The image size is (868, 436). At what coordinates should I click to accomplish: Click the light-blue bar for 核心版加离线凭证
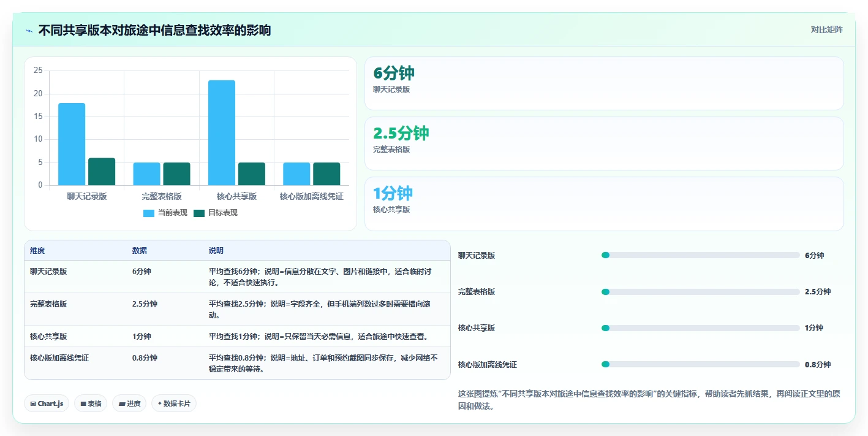[296, 174]
